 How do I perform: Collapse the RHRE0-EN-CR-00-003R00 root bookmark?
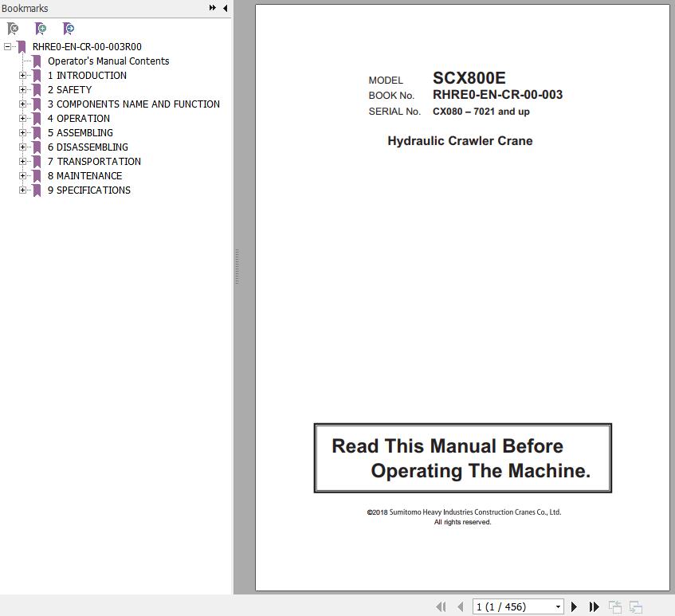[x=8, y=46]
